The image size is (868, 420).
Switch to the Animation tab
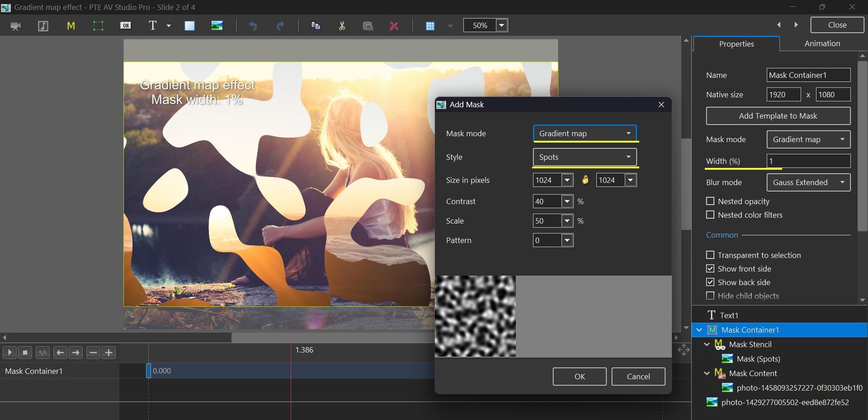pyautogui.click(x=822, y=43)
